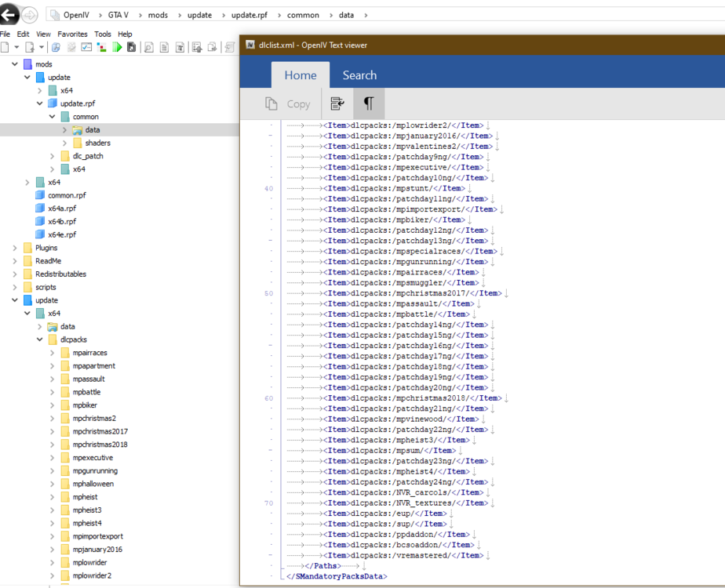Click the GTA V breadcrumb segment
Screen dimensions: 725x588
(x=118, y=15)
